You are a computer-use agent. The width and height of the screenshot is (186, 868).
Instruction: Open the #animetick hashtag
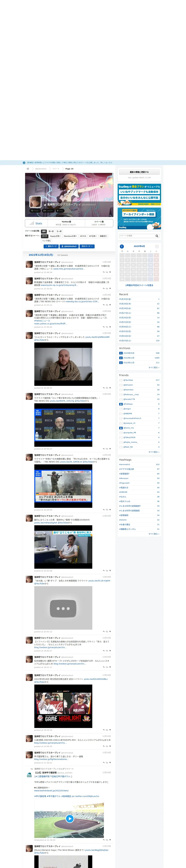pos(125,465)
